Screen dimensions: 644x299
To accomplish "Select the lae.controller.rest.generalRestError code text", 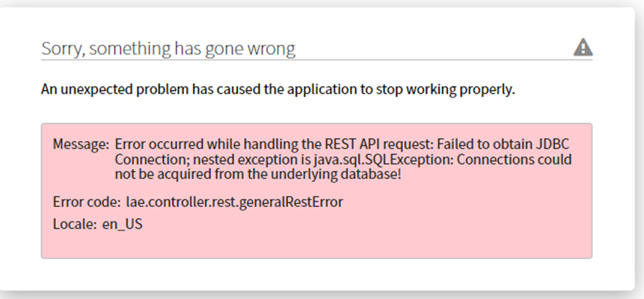I will (x=235, y=202).
